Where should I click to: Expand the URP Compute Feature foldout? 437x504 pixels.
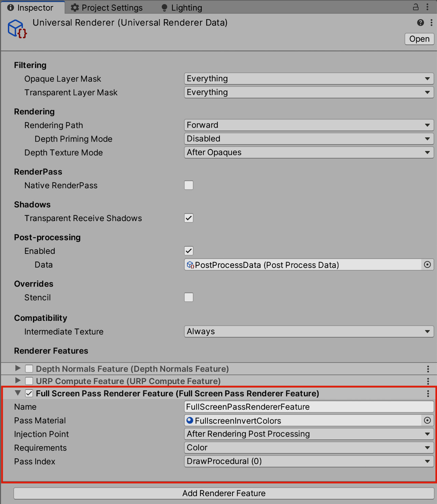[18, 380]
